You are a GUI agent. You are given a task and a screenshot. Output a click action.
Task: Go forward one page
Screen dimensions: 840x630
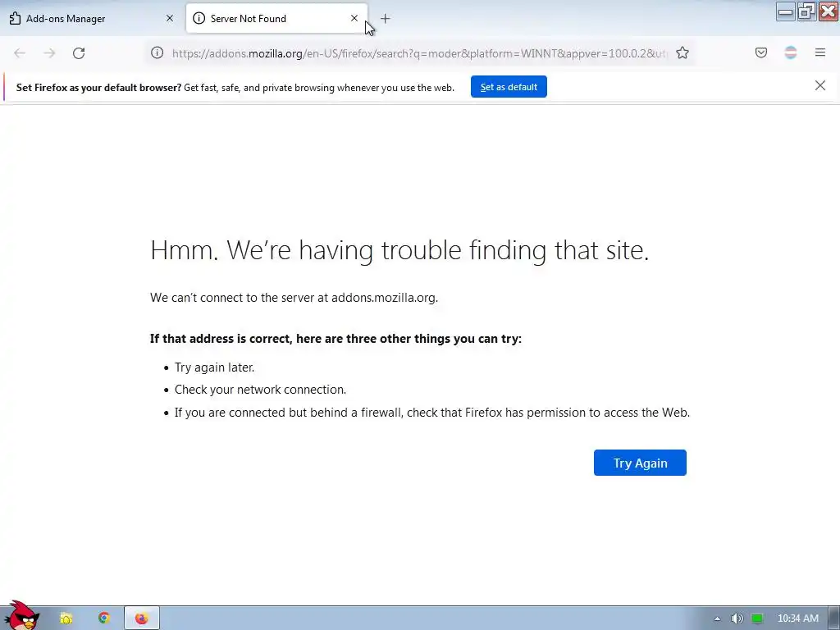point(49,53)
